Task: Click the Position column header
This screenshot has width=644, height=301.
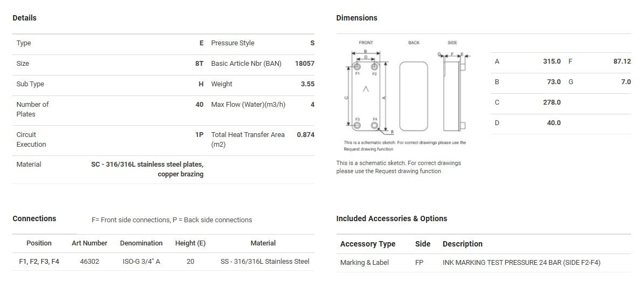Action: point(39,243)
